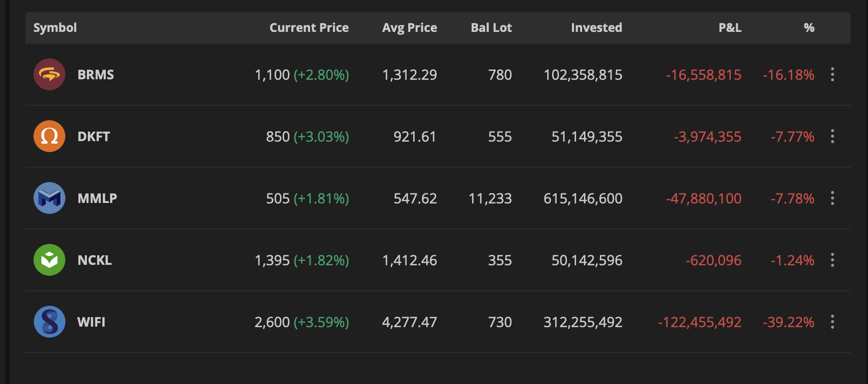Open the three-dot menu for WIFI

(x=832, y=322)
